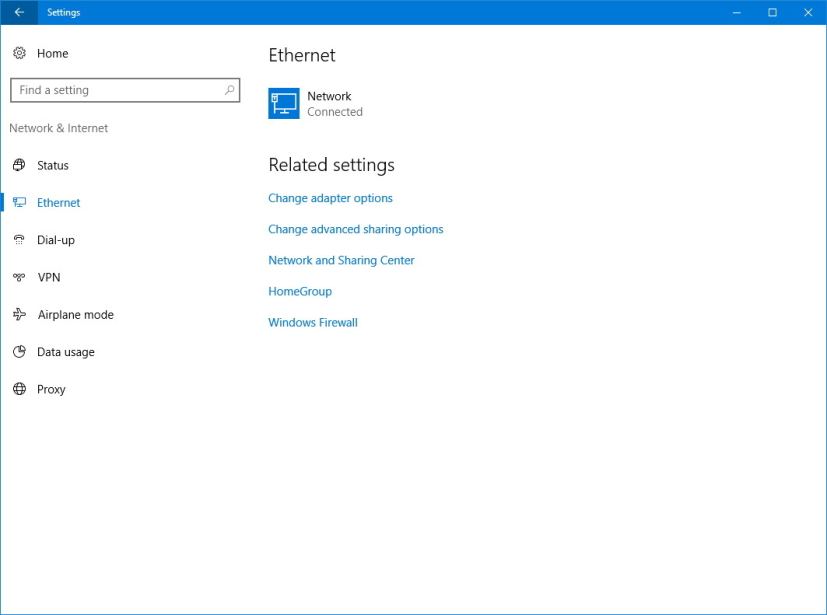This screenshot has width=827, height=615.
Task: Click the Dial-up phone icon
Action: tap(19, 240)
